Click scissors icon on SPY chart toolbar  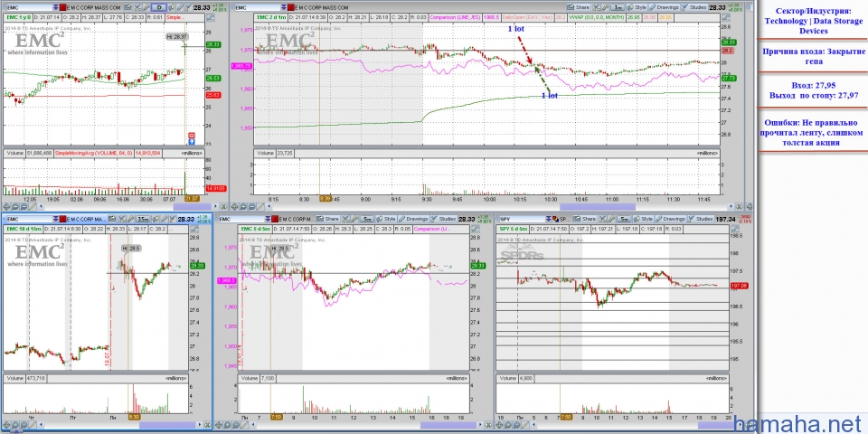point(603,219)
